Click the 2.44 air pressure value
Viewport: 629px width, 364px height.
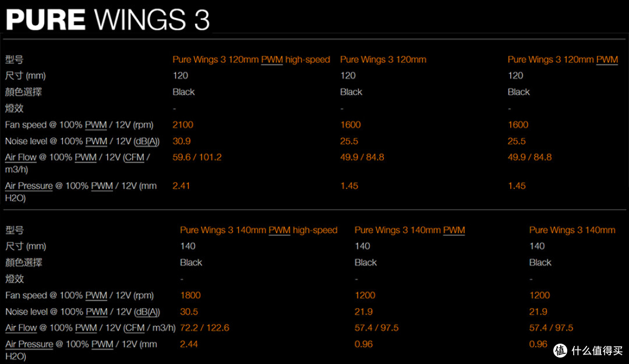(x=189, y=344)
